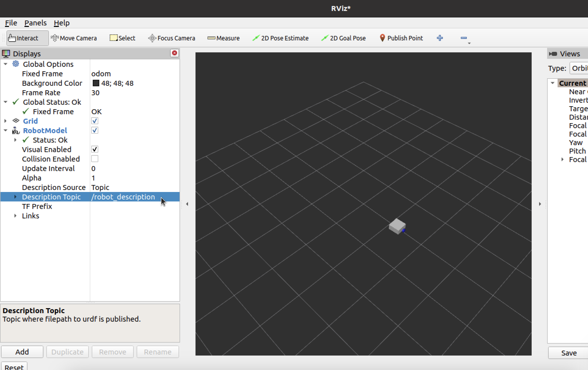Viewport: 588px width, 370px height.
Task: Close the Displays panel
Action: (x=175, y=53)
